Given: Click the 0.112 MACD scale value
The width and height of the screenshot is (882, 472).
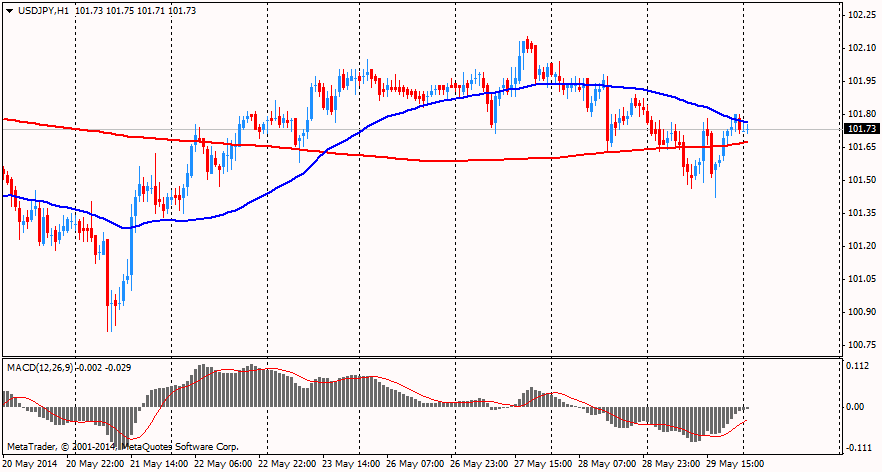Looking at the screenshot, I should pyautogui.click(x=858, y=366).
